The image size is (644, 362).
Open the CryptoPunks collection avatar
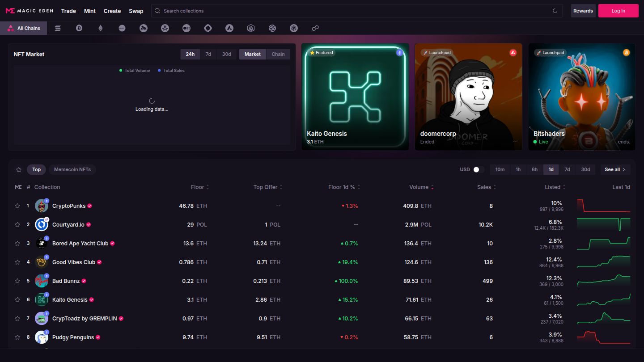42,206
